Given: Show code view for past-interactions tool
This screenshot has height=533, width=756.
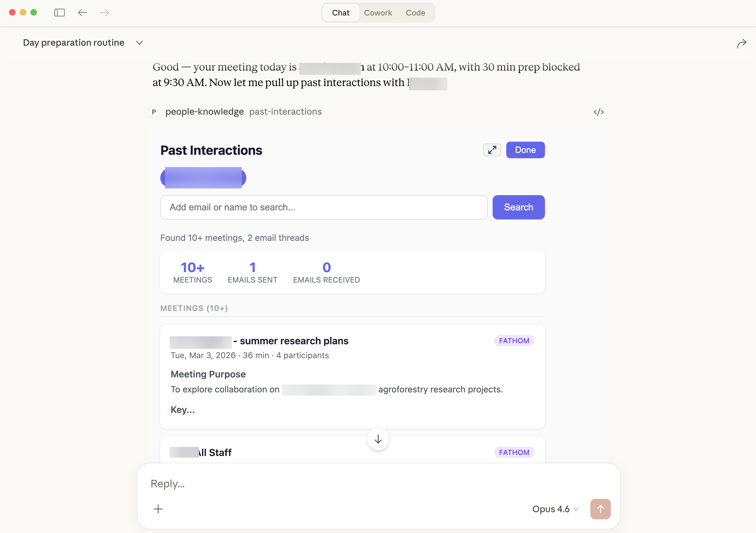Looking at the screenshot, I should click(x=598, y=112).
